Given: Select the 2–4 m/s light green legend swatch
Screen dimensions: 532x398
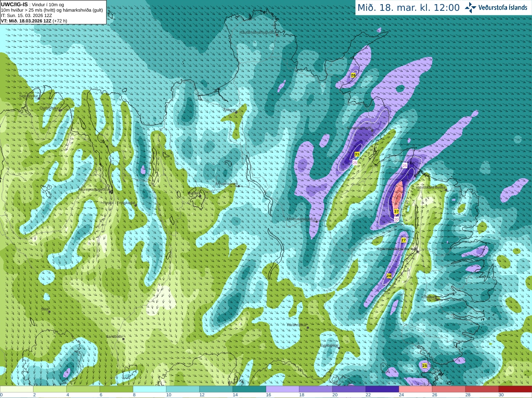Looking at the screenshot, I should tap(50, 389).
